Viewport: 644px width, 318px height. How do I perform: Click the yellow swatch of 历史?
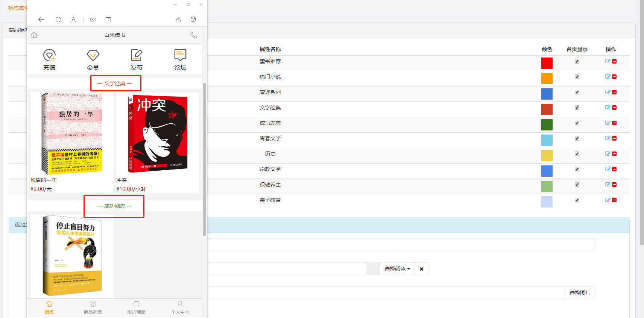click(x=547, y=156)
